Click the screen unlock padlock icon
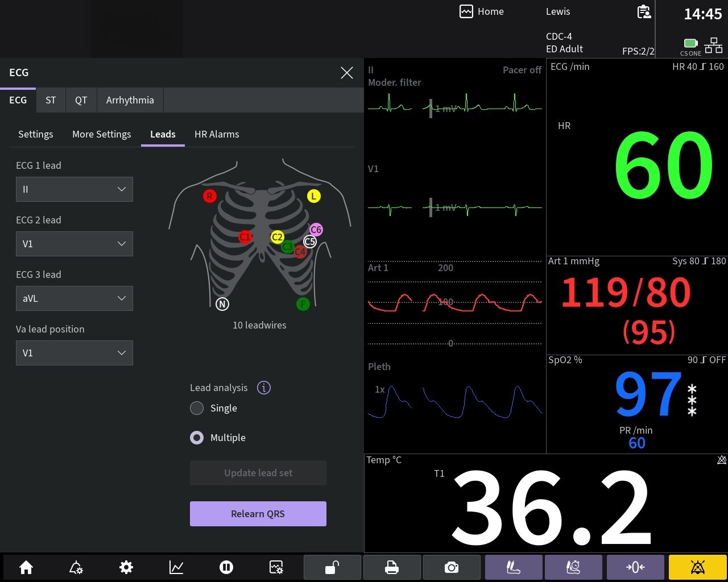Viewport: 728px width, 582px height. point(332,567)
